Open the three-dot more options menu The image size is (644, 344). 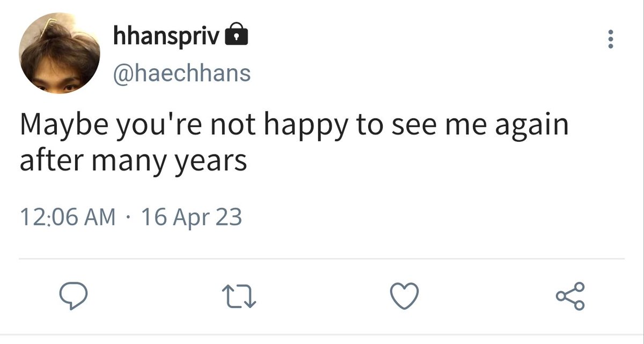tap(610, 40)
